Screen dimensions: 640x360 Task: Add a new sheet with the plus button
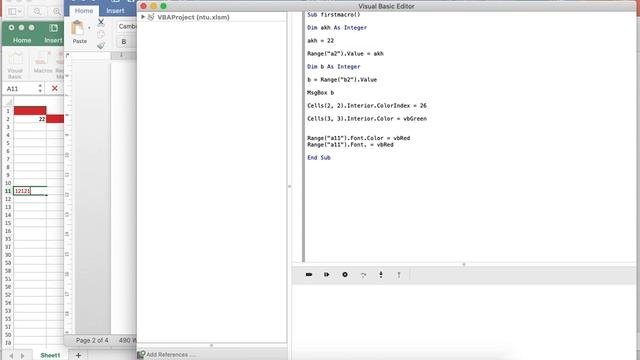(78, 355)
